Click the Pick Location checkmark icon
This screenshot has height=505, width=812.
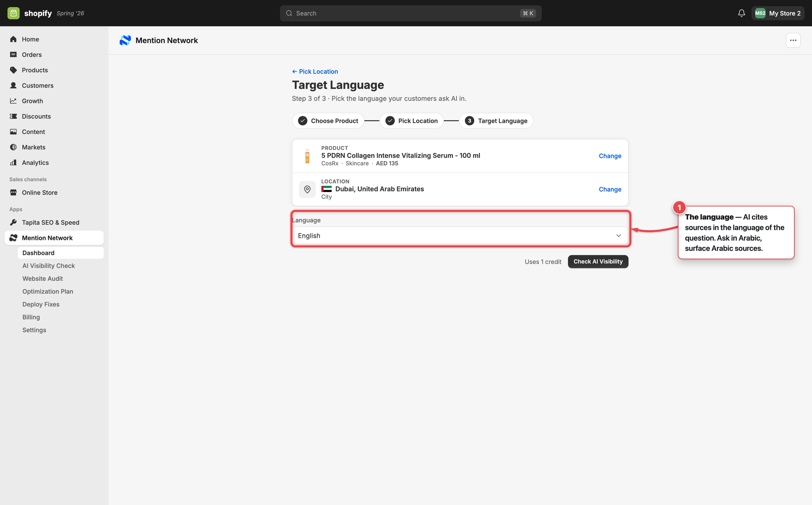(x=390, y=121)
